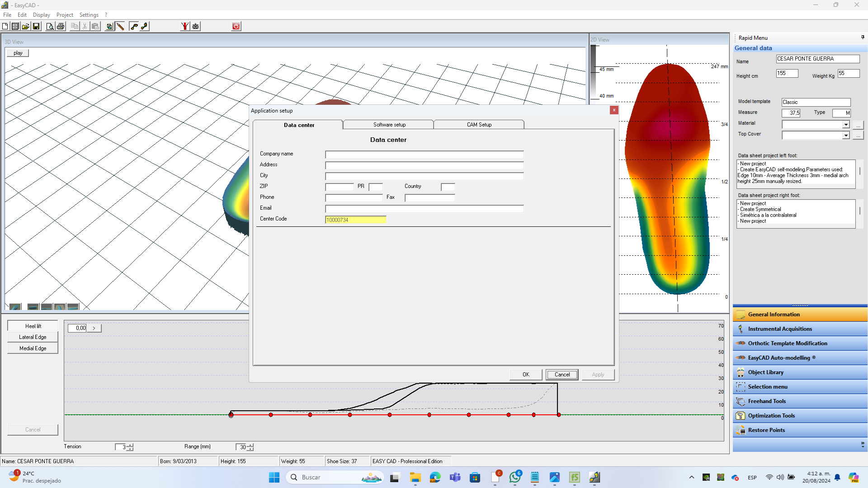Expand the Material dropdown
This screenshot has width=868, height=488.
(x=845, y=125)
